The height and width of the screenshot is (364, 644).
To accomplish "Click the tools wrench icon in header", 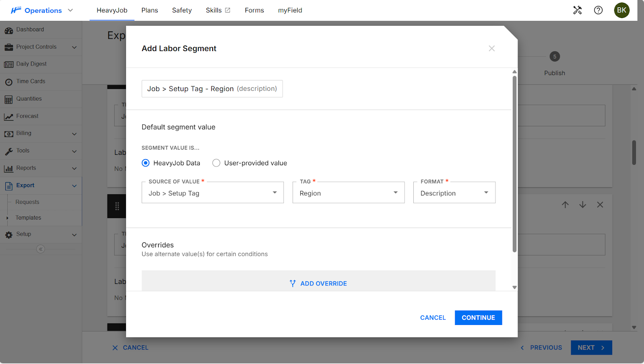I will (x=577, y=10).
